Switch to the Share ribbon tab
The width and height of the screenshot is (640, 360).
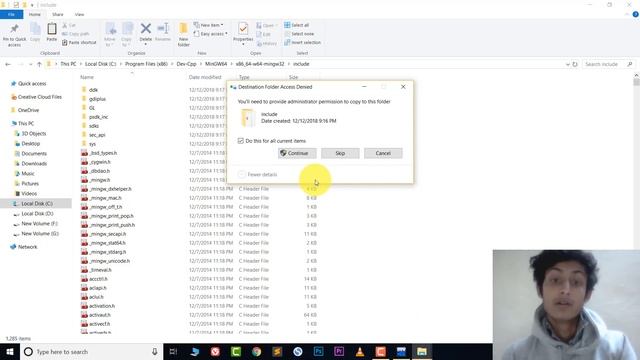(58, 14)
